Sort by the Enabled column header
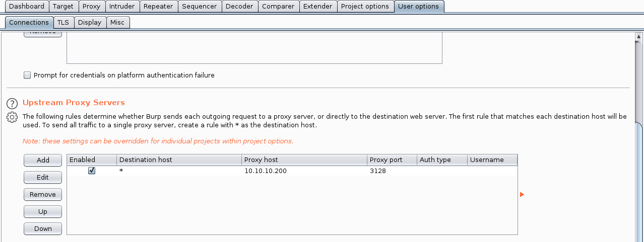The height and width of the screenshot is (242, 644). coord(92,160)
